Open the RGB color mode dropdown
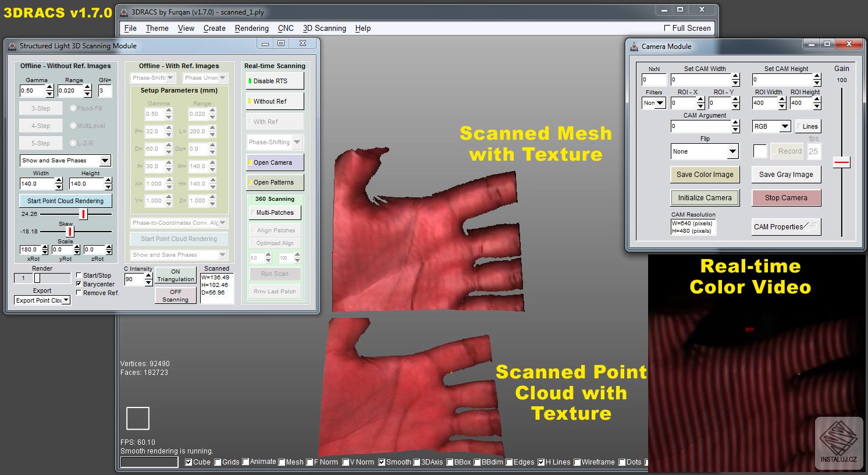Screen dimensions: 868x475 (x=771, y=126)
